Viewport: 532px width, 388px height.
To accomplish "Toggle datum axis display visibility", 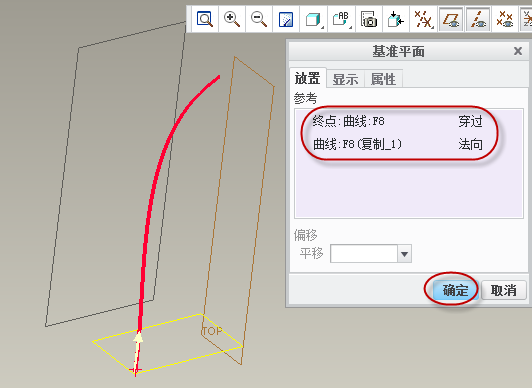I will (478, 19).
